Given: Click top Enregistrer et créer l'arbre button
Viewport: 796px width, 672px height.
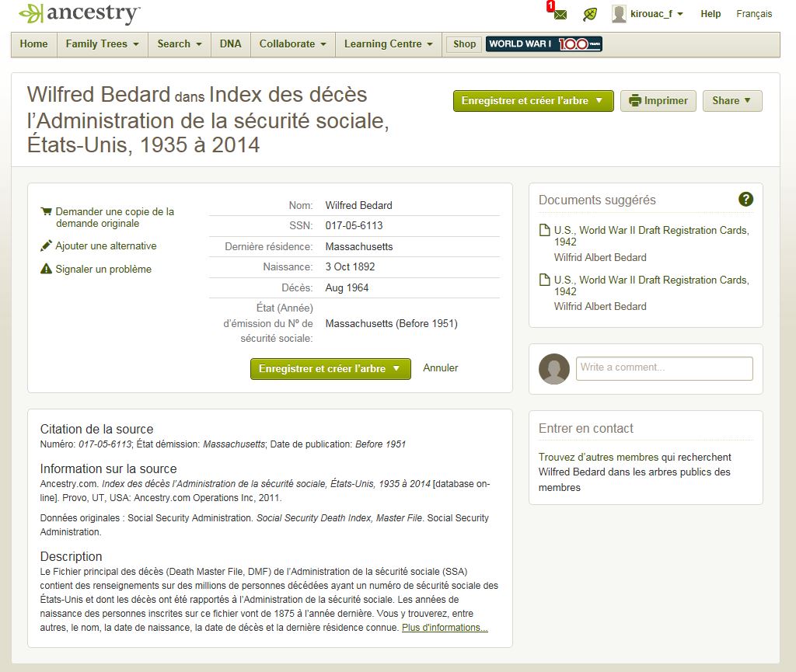Looking at the screenshot, I should [533, 101].
